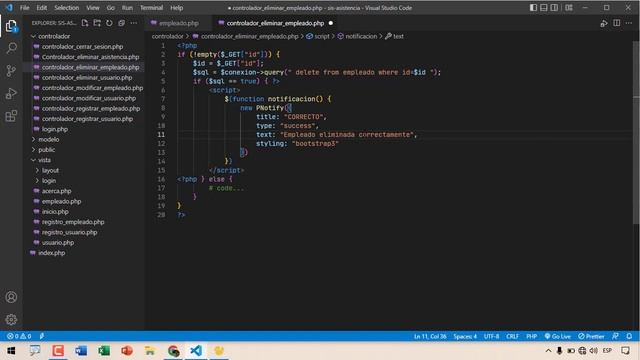Click the script breadcrumb segment

pyautogui.click(x=318, y=36)
